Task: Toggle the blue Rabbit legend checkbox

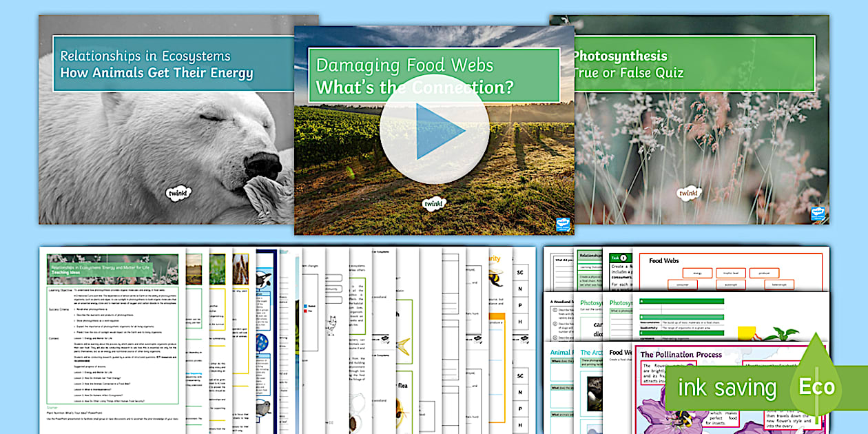Action: pyautogui.click(x=305, y=306)
